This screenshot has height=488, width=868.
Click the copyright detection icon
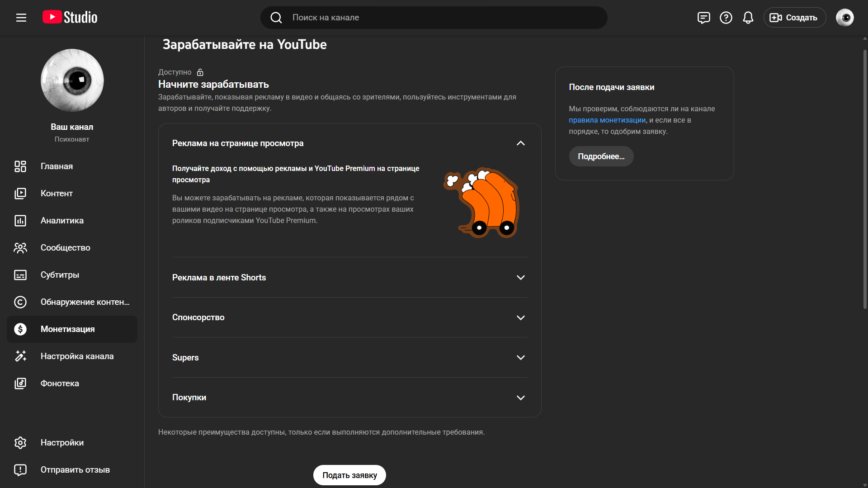point(20,302)
